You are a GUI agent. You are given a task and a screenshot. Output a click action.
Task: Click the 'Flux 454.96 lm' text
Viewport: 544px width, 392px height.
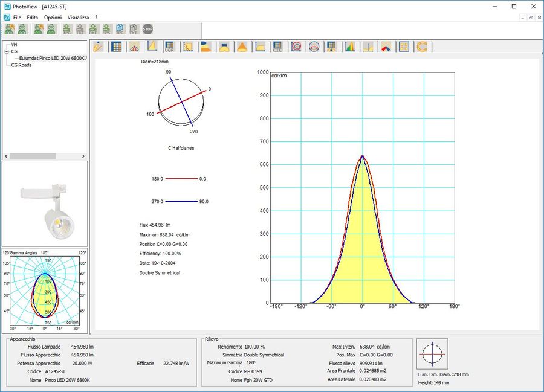[155, 225]
